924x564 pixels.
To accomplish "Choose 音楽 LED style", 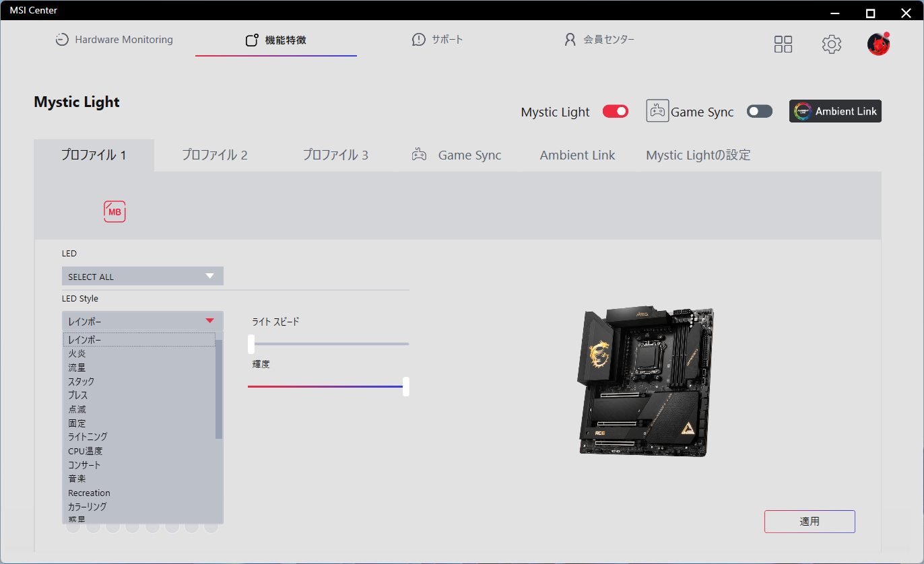I will point(139,479).
